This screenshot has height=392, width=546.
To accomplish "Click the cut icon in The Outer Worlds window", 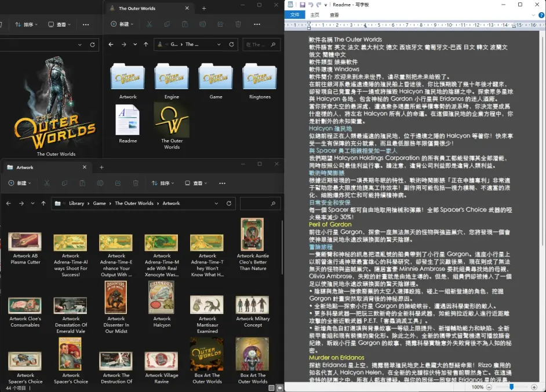I will (150, 24).
